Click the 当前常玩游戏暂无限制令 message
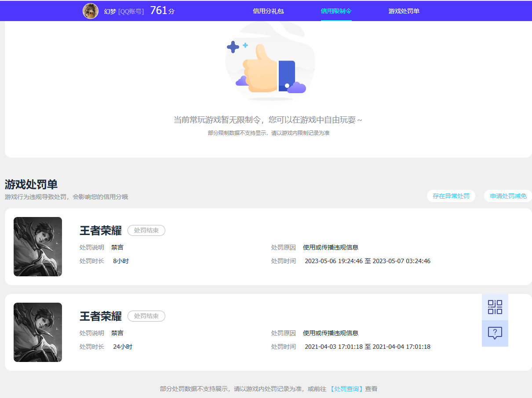The height and width of the screenshot is (398, 532). [268, 120]
